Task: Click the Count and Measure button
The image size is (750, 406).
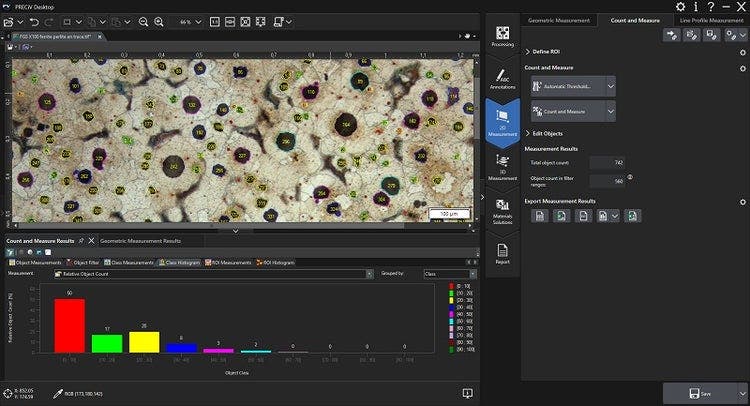Action: tap(565, 111)
